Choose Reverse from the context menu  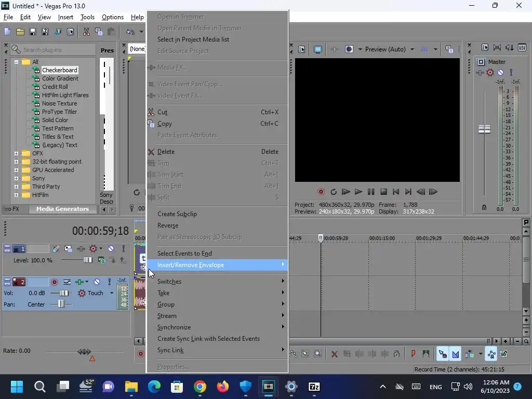[x=218, y=225]
